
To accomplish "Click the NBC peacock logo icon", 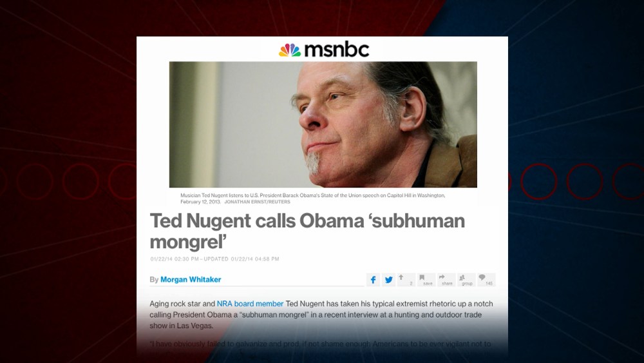I will (290, 50).
